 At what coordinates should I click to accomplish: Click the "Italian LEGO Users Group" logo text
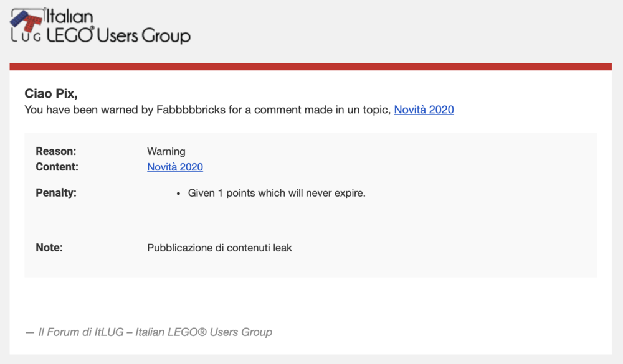coord(118,26)
